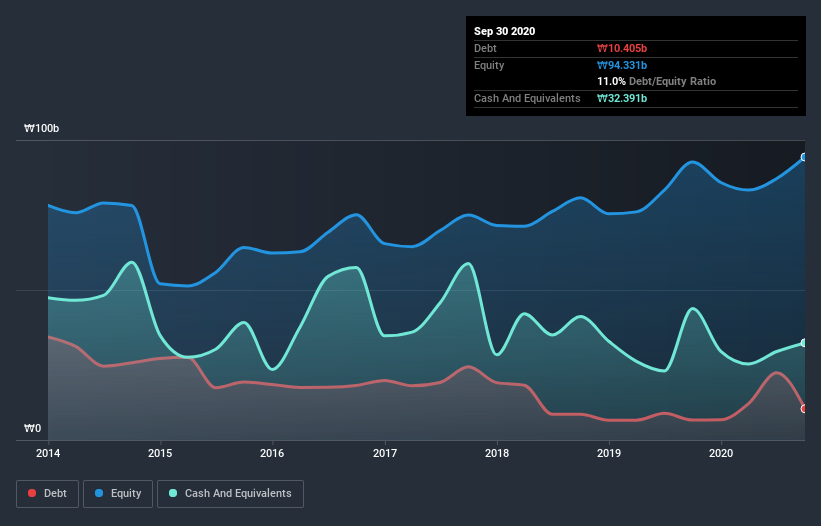Select the teal Cash endpoint marker
Viewport: 821px width, 526px height.
(804, 343)
